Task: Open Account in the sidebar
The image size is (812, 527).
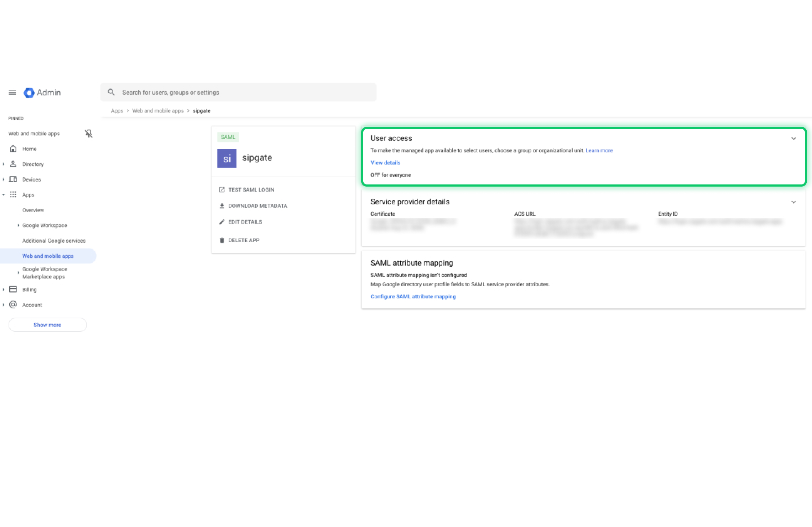Action: (x=32, y=305)
